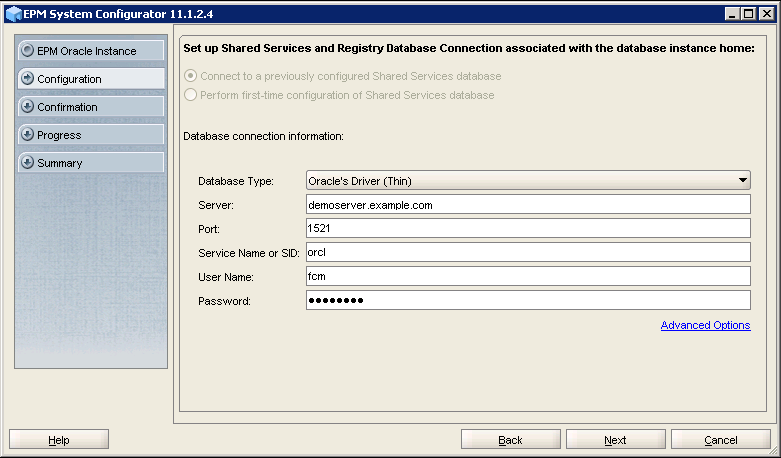This screenshot has height=458, width=781.
Task: Focus the Port number field
Action: tap(528, 228)
